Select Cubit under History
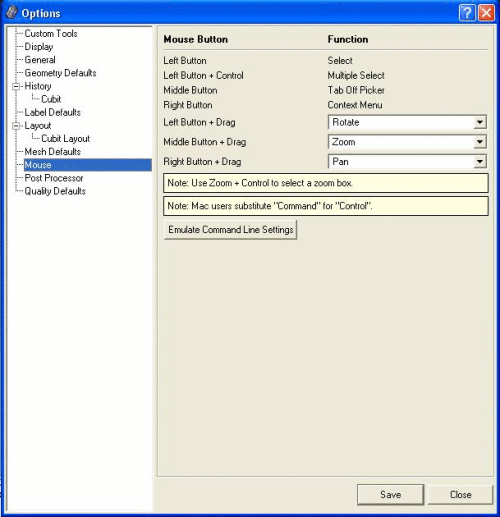Screen dimensions: 500x517 point(51,99)
